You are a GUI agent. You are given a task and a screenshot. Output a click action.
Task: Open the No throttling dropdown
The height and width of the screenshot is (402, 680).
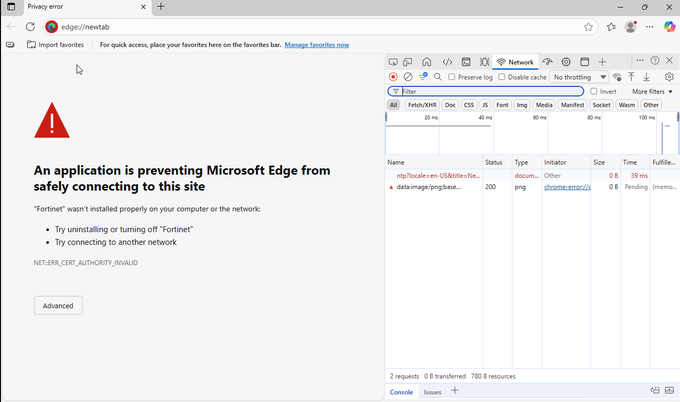[x=580, y=77]
